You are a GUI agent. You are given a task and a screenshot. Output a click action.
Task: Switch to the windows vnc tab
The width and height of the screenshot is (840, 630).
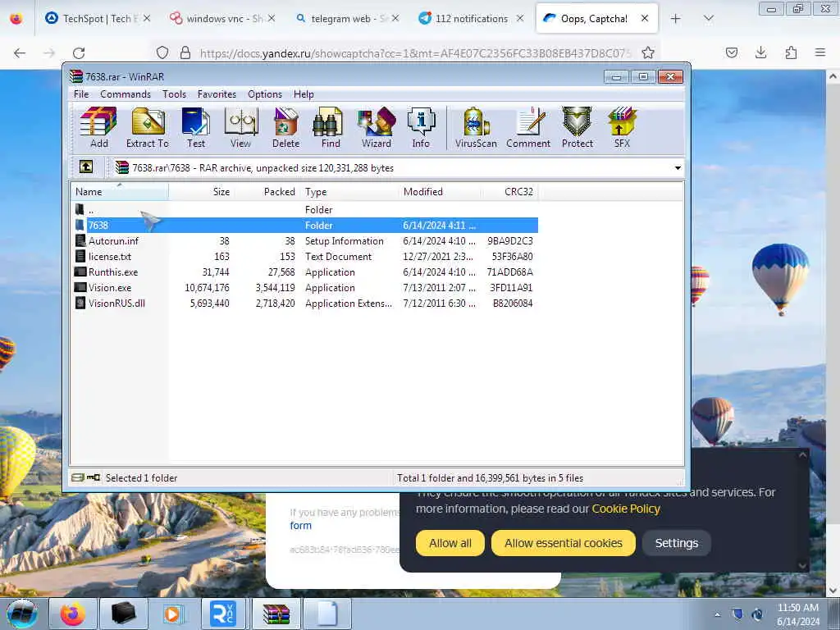tap(223, 19)
